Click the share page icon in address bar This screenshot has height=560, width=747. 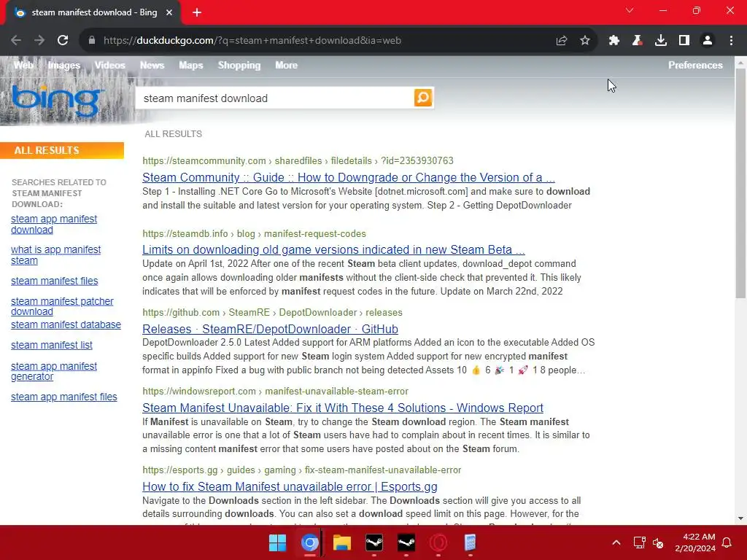click(x=562, y=41)
